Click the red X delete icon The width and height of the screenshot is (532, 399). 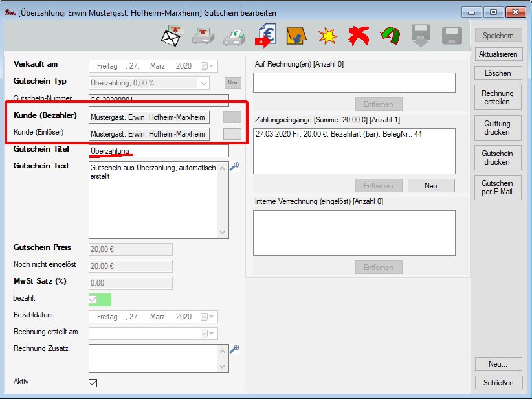359,36
